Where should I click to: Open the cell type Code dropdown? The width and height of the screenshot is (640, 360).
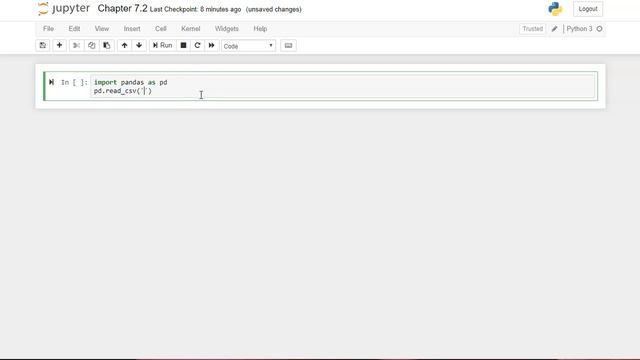248,46
